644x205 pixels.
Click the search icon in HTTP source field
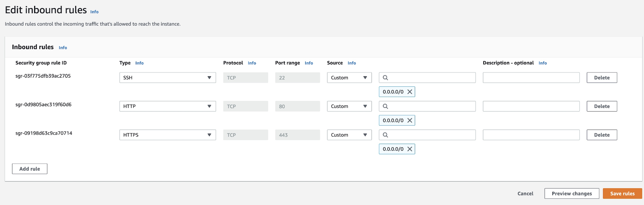tap(385, 106)
